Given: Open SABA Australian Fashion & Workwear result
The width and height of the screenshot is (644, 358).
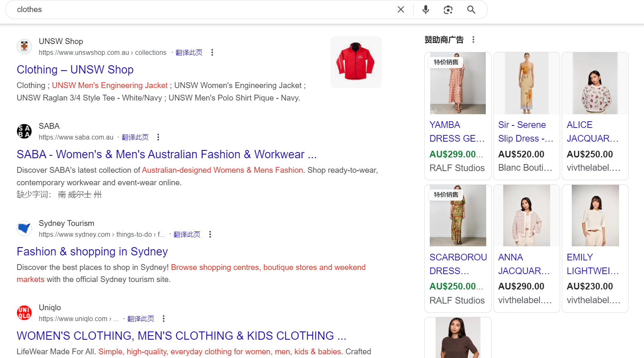Looking at the screenshot, I should [167, 154].
